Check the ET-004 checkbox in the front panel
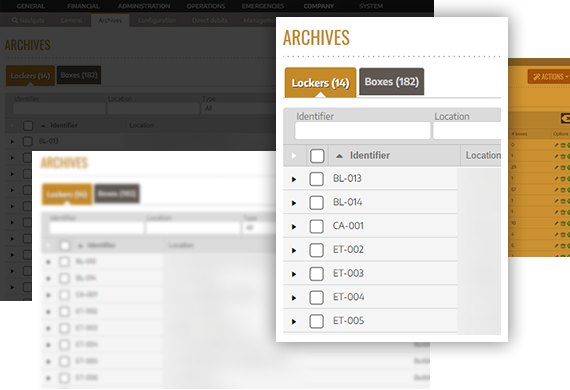570x390 pixels. [x=316, y=297]
